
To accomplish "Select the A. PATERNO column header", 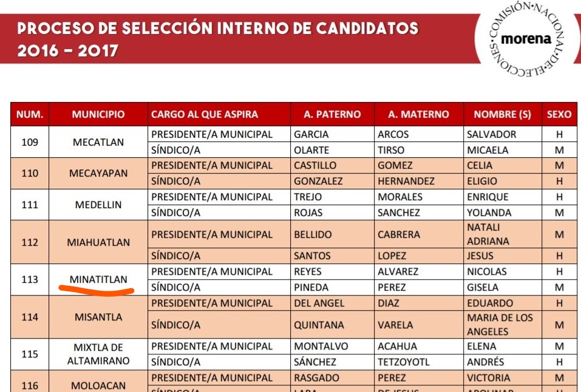I will (332, 114).
